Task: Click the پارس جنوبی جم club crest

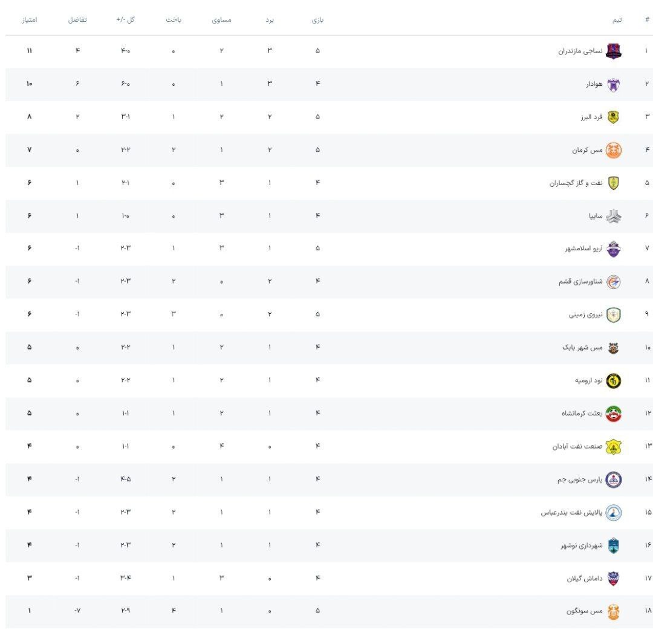Action: click(614, 480)
